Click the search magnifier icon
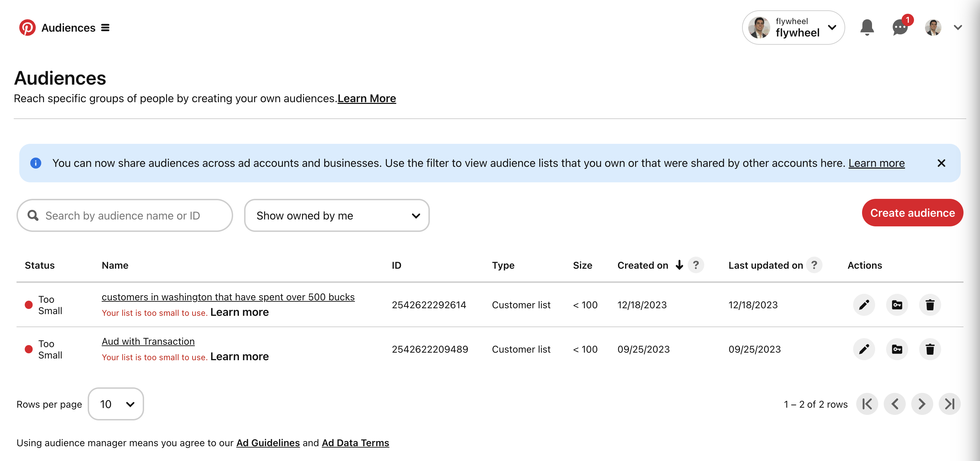Viewport: 980px width, 461px height. pyautogui.click(x=33, y=215)
